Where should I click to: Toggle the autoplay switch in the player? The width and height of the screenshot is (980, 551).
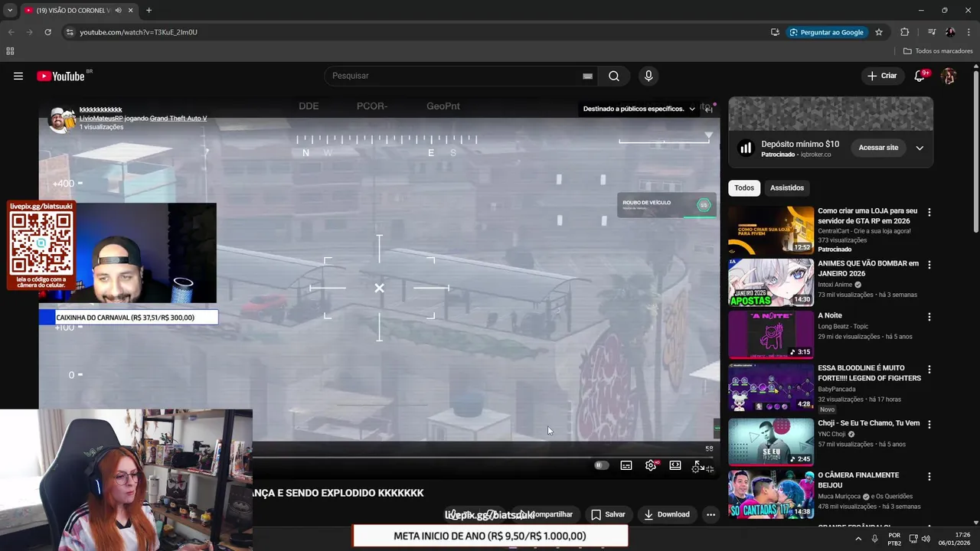pos(602,465)
